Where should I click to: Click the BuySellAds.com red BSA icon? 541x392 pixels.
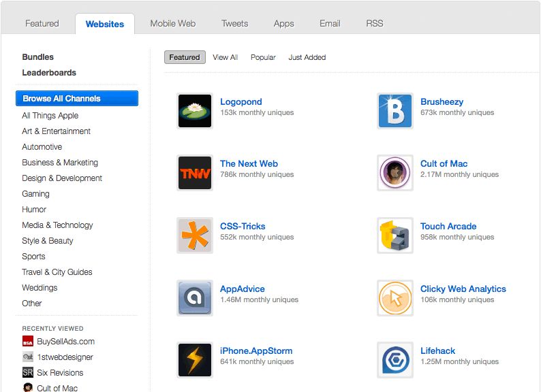pyautogui.click(x=28, y=342)
